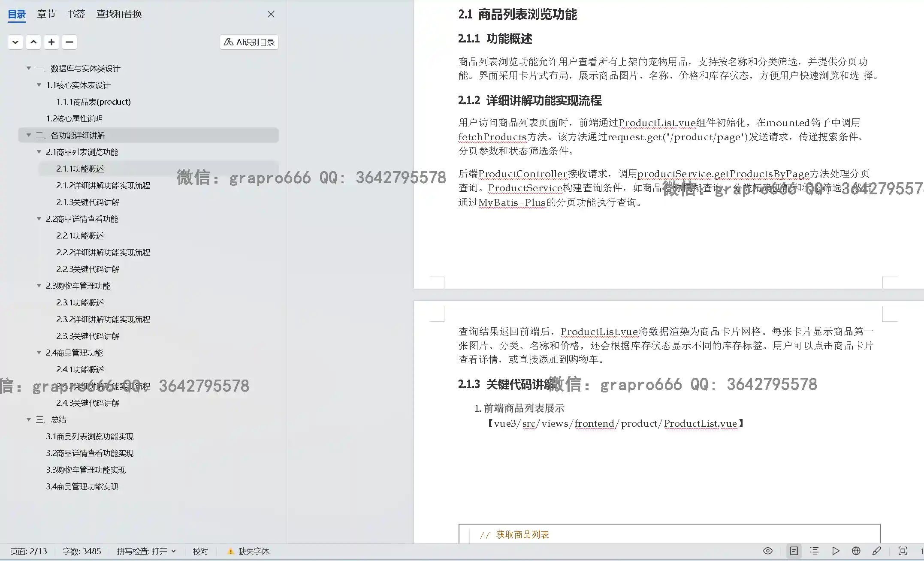Switch to the 书签 tab
The image size is (924, 561).
coord(76,14)
